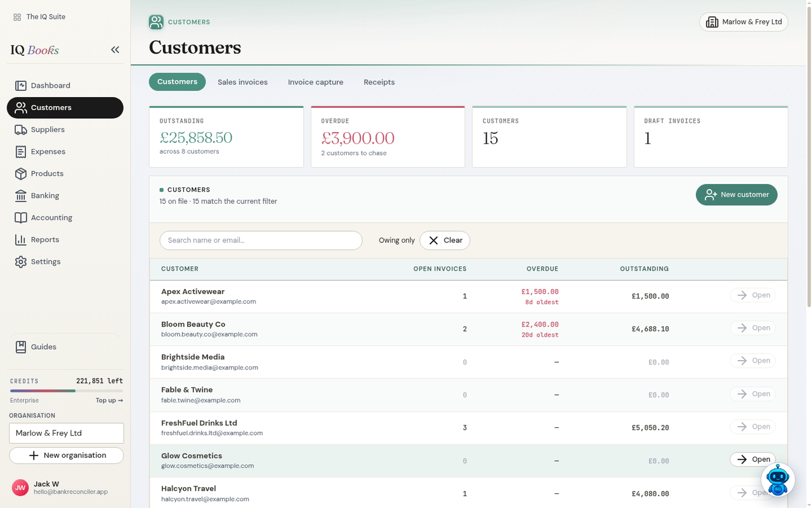Open the Marlow & Frey Ltd organisation selector
812x508 pixels.
(x=66, y=433)
